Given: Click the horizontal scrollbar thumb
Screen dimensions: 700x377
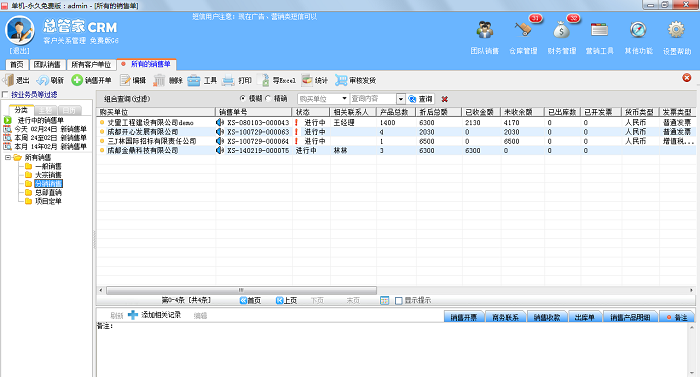Looking at the screenshot, I should (x=241, y=290).
